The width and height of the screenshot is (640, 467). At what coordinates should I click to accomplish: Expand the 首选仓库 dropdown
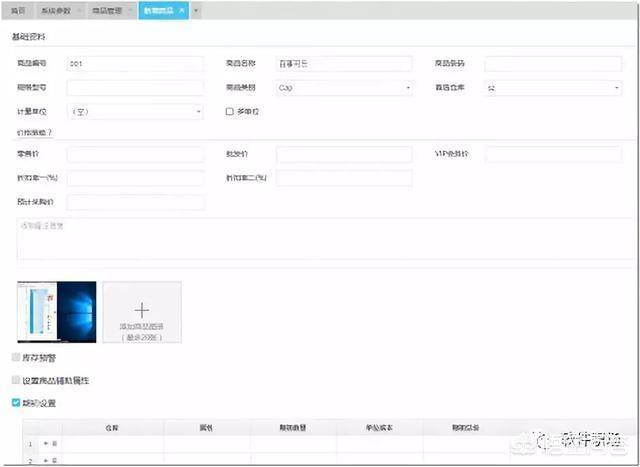pos(553,88)
